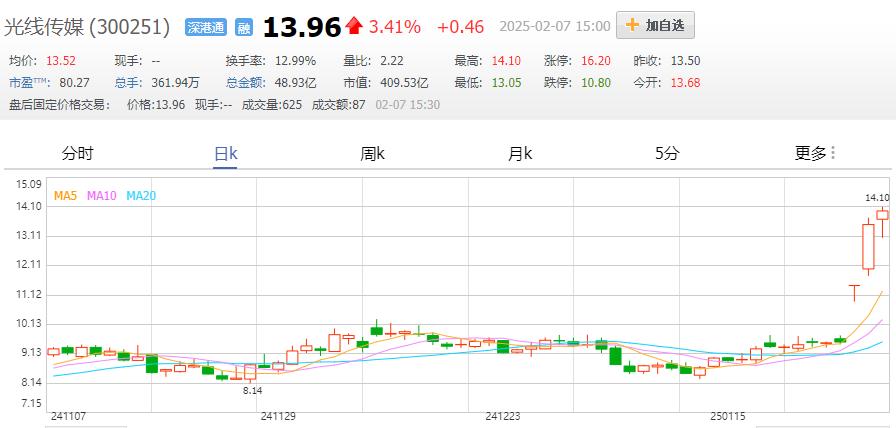Click the blue 融 margin badge
This screenshot has width=896, height=428.
click(x=244, y=27)
